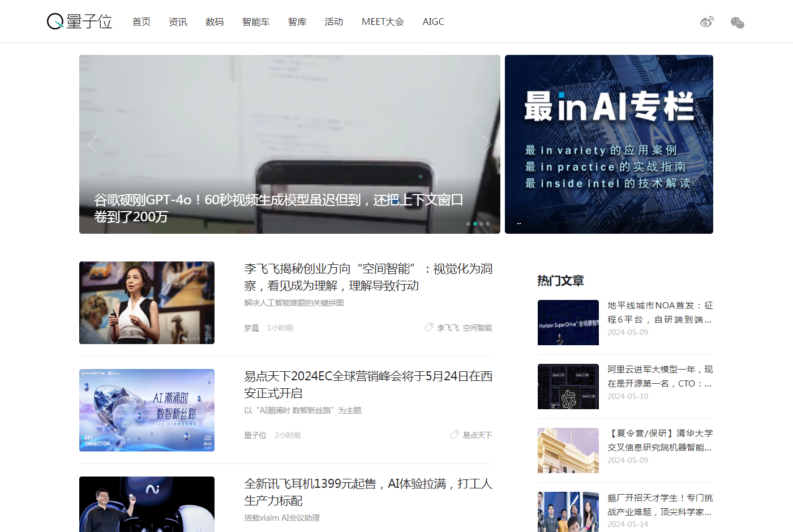
Task: Click summary text 解决人工智能难题的关键拼图
Action: [294, 303]
